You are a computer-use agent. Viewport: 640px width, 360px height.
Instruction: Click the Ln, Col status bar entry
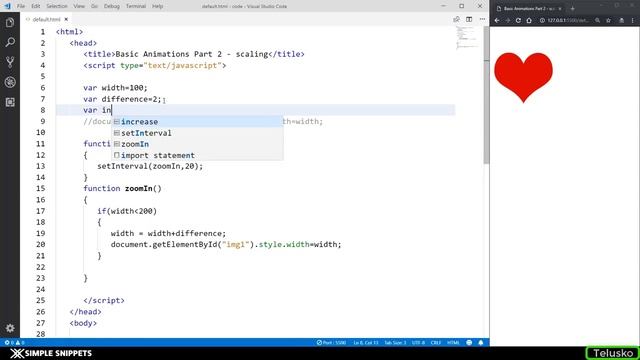[x=366, y=342]
